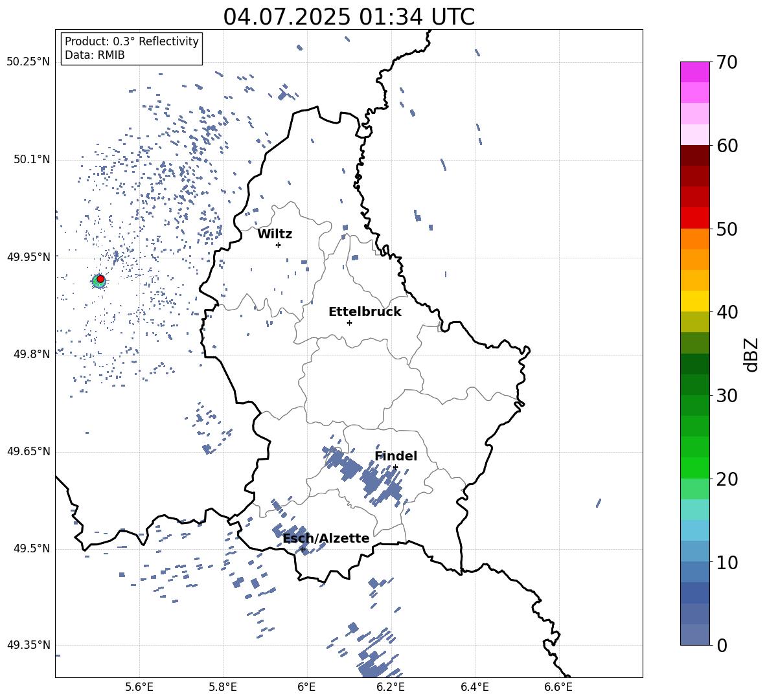767x700 pixels.
Task: Click the Esch/Alzette station cross marker
Action: (303, 549)
